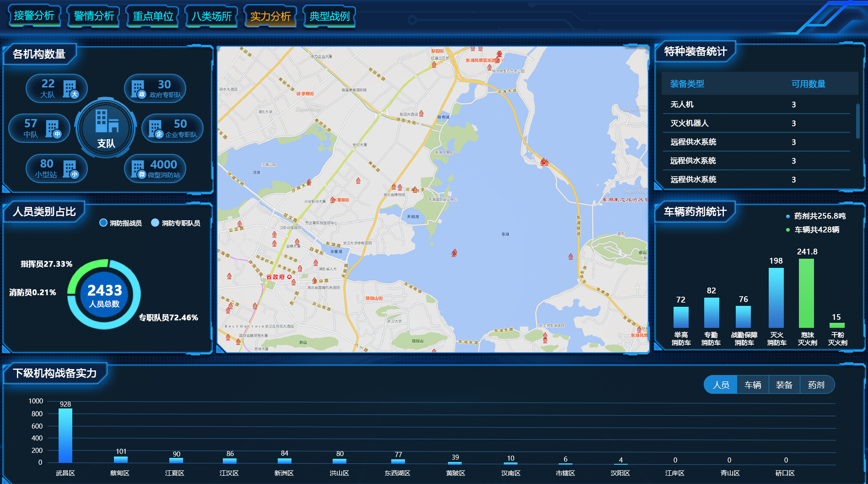Click the 灭火消防车 bar showing 198

click(x=776, y=298)
